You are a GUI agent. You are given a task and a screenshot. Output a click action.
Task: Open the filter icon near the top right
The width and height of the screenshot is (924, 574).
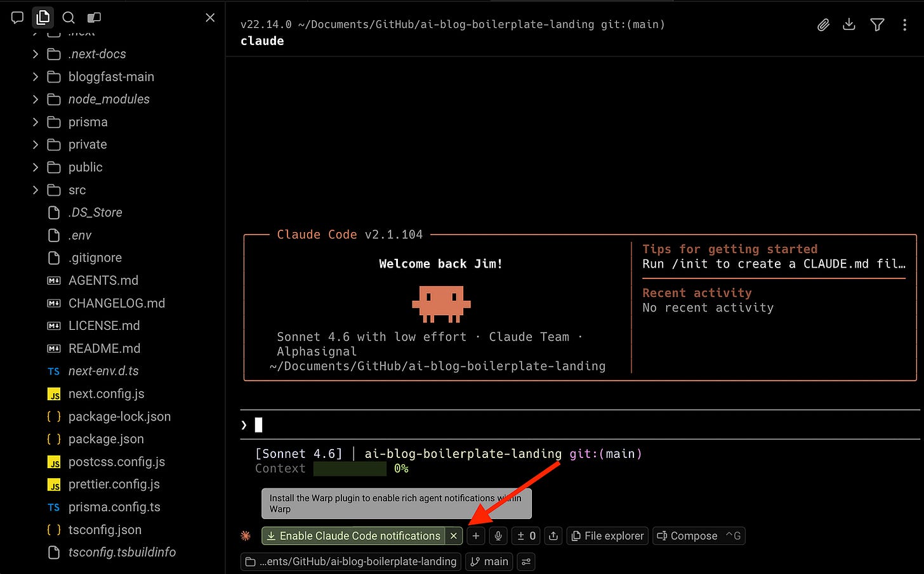click(877, 25)
